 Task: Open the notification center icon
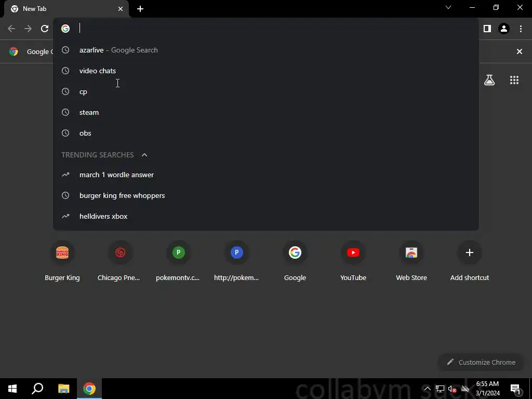[x=515, y=389]
